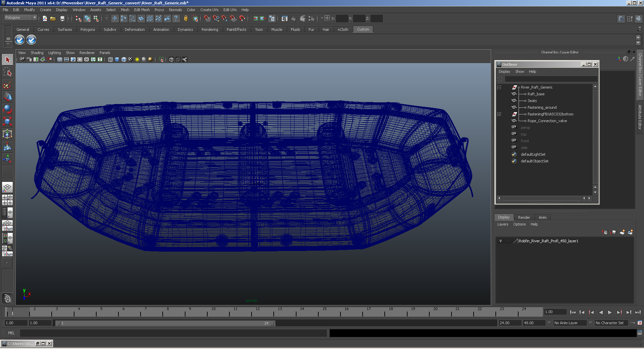Select the Soft Modification tool
644x349 pixels.
pos(7,147)
